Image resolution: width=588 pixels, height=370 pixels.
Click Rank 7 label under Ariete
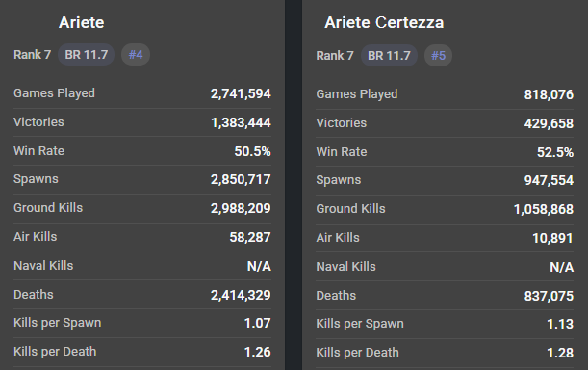click(x=33, y=55)
